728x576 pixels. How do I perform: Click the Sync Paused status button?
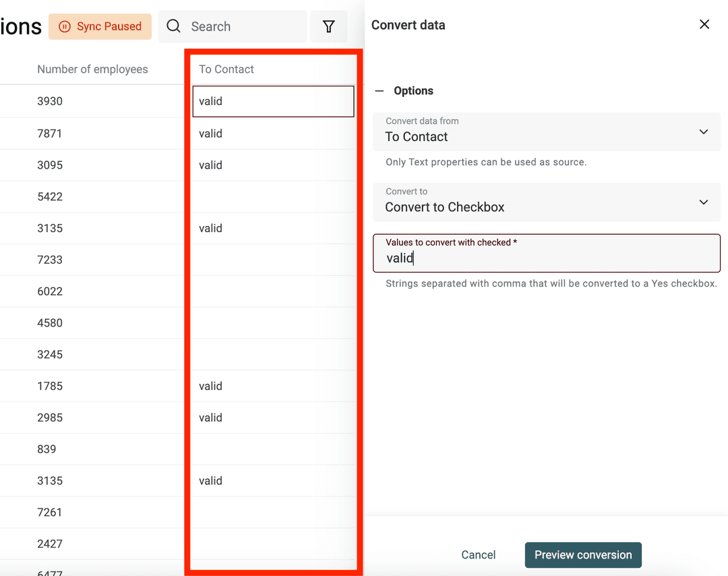click(100, 27)
